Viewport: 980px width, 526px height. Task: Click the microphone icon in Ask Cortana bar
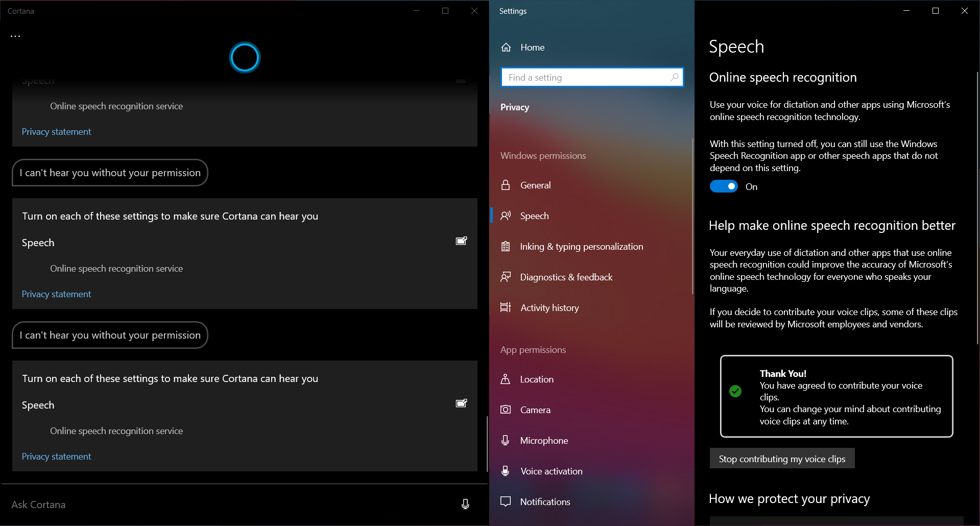[465, 504]
